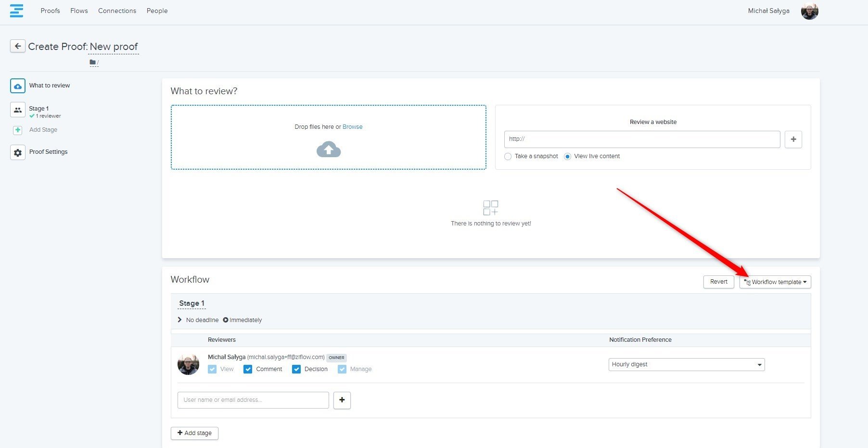The image size is (868, 448).
Task: Open user profile avatar at top right
Action: [x=809, y=11]
